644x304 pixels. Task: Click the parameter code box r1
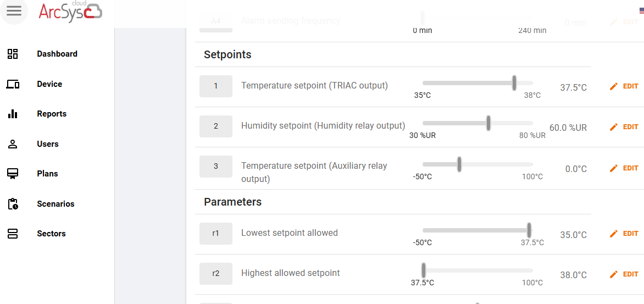[216, 233]
